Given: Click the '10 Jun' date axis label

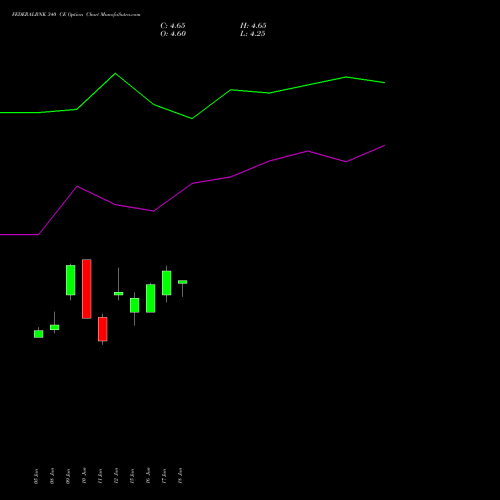Looking at the screenshot, I should click(x=84, y=476).
